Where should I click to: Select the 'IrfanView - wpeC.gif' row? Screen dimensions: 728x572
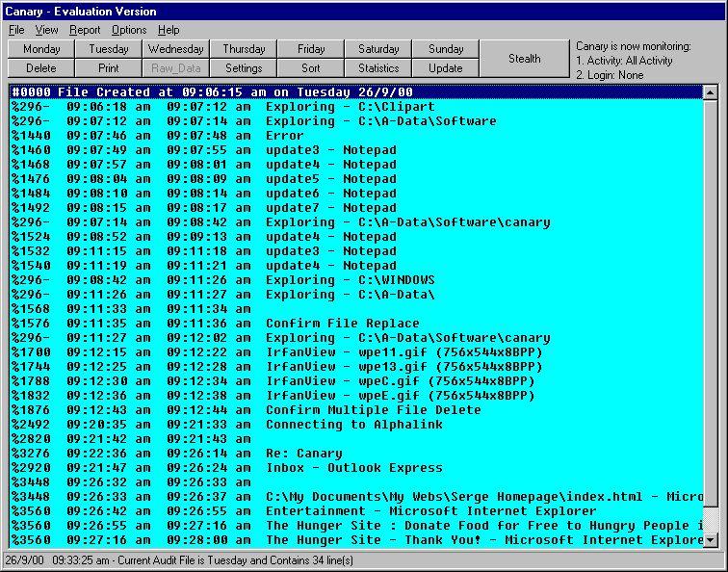pos(356,381)
